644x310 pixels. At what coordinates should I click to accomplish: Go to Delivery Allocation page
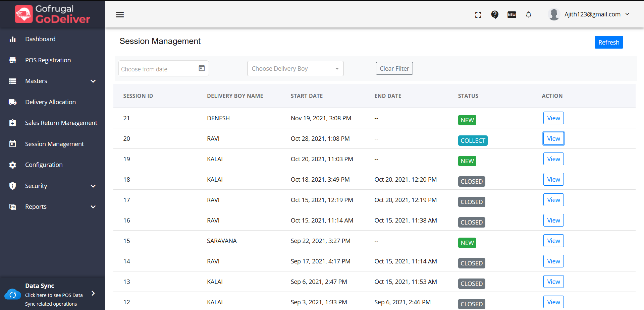click(50, 102)
